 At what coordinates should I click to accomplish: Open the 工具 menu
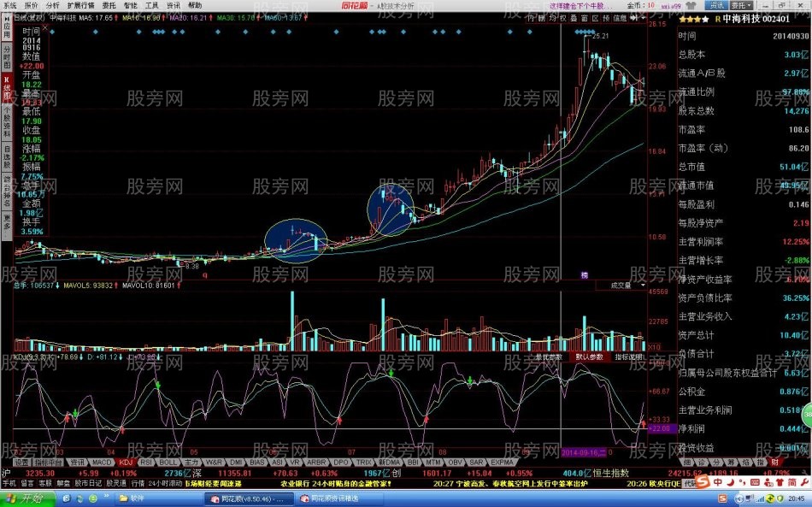152,5
